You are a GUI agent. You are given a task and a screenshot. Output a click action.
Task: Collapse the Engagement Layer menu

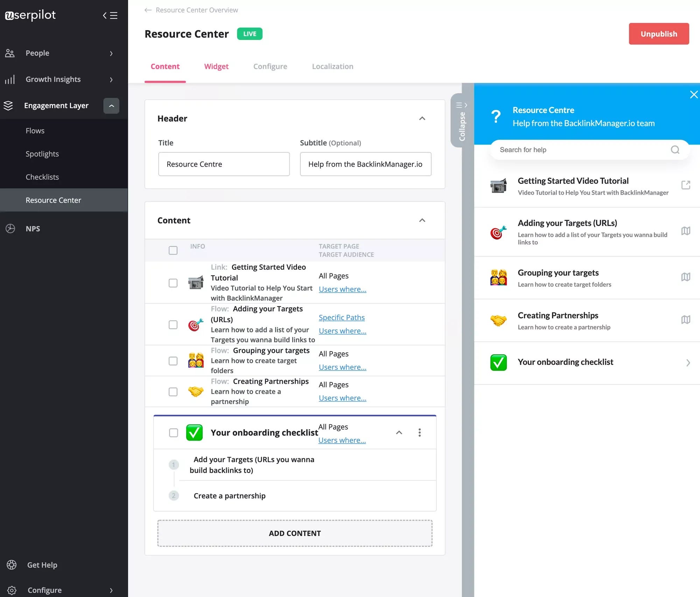[x=111, y=106]
